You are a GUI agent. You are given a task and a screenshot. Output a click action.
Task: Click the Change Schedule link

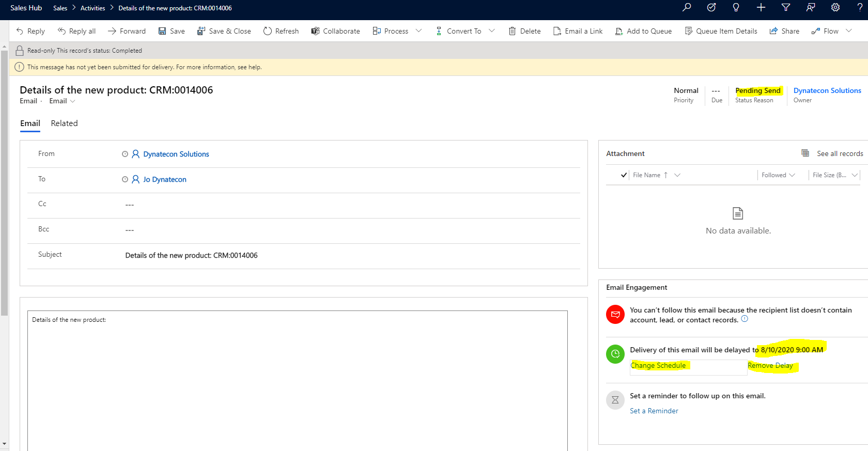658,365
